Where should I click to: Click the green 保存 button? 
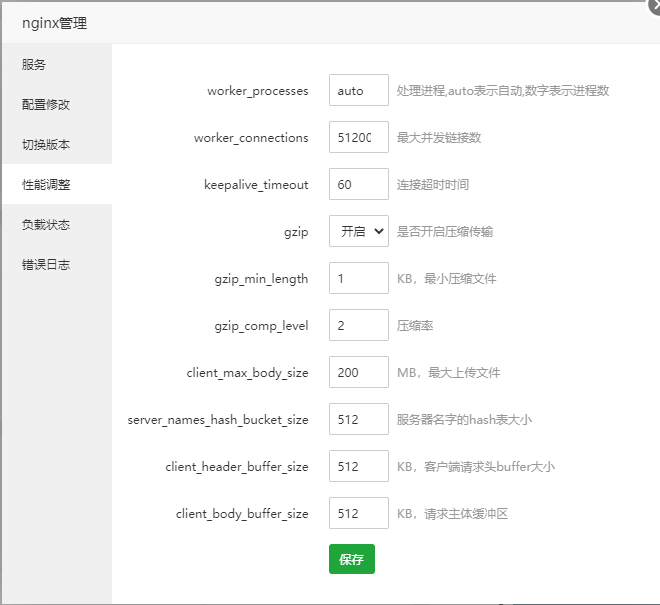tap(351, 559)
